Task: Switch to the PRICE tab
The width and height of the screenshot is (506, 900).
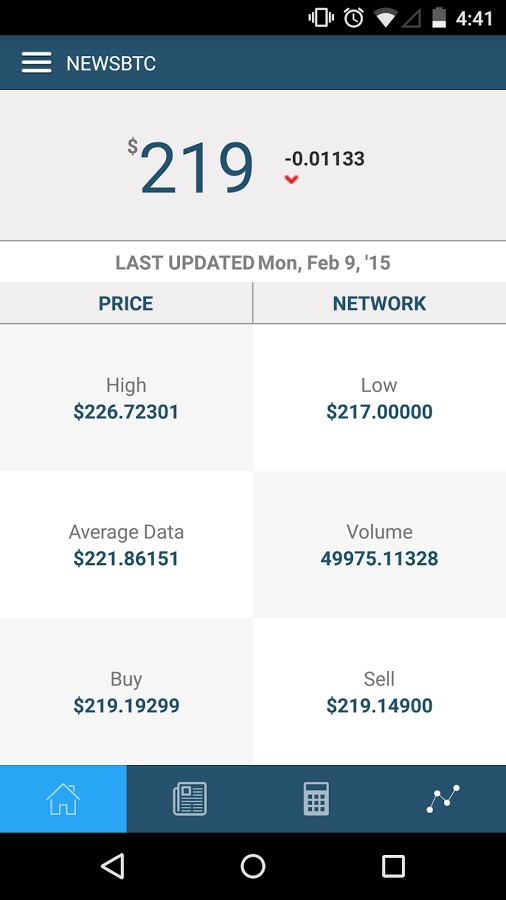Action: (x=126, y=302)
